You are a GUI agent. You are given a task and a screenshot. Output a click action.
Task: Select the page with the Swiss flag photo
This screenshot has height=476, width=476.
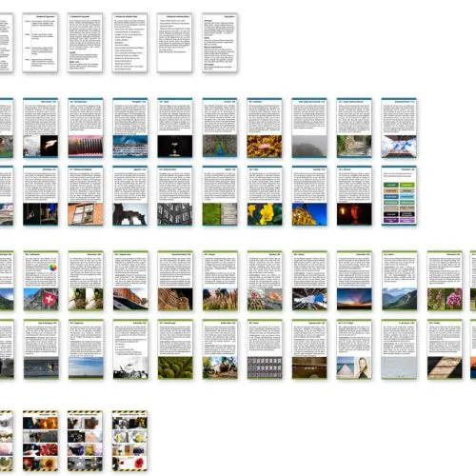click(x=41, y=281)
